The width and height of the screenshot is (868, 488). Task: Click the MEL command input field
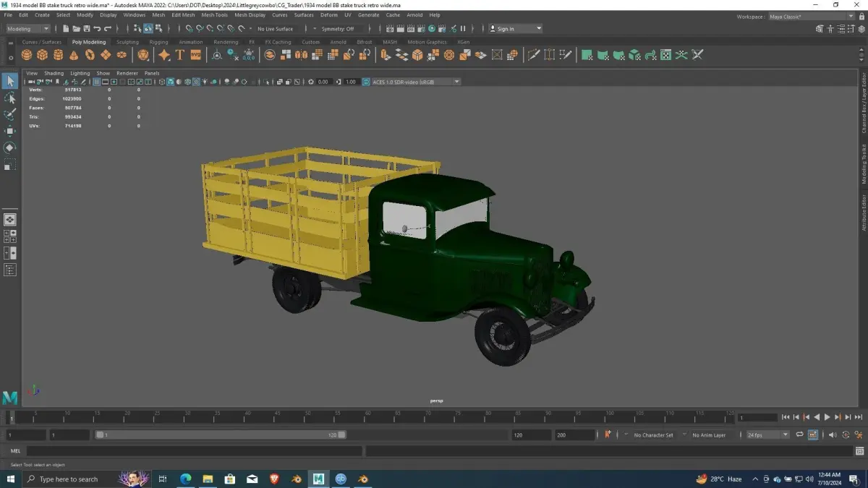(x=194, y=451)
